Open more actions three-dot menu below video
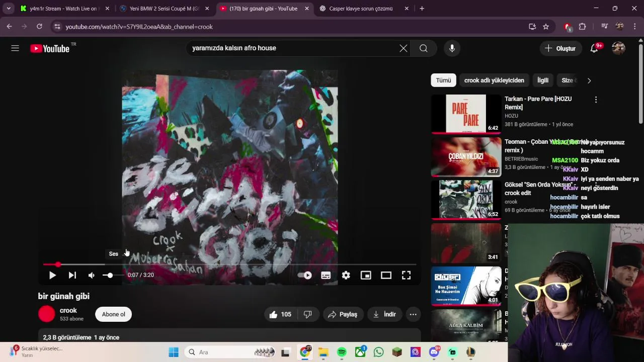Viewport: 644px width, 362px height. tap(413, 314)
